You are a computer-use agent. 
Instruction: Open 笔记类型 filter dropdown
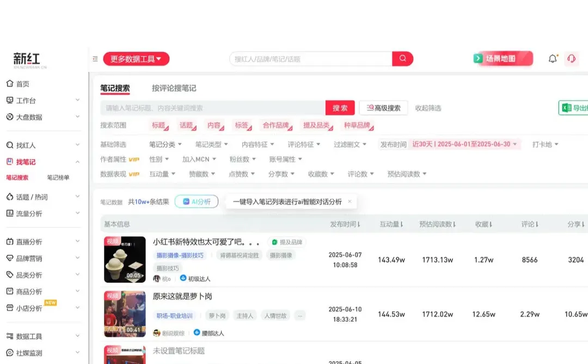(211, 144)
